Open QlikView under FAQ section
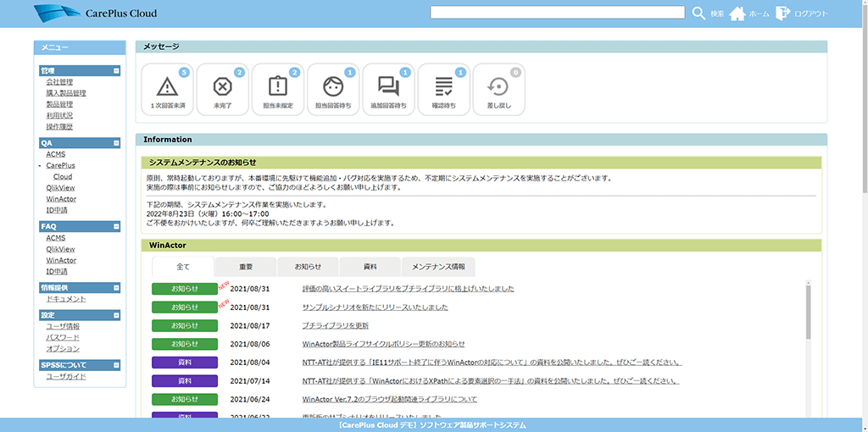Screen dimensions: 868x432 point(61,249)
